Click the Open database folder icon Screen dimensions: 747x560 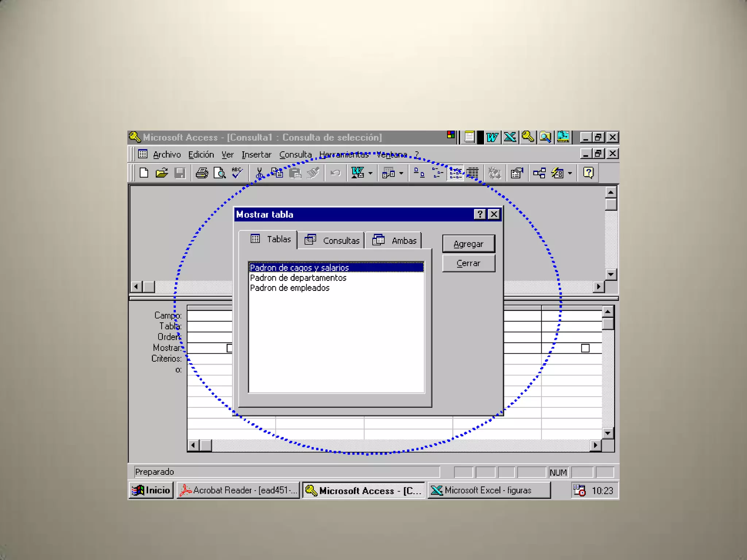point(162,173)
